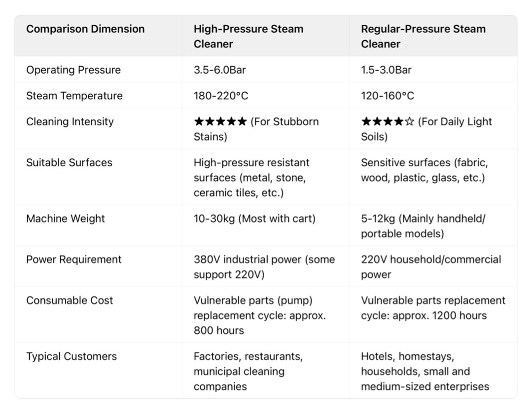Select the 10-30kg weight cell

(x=254, y=219)
